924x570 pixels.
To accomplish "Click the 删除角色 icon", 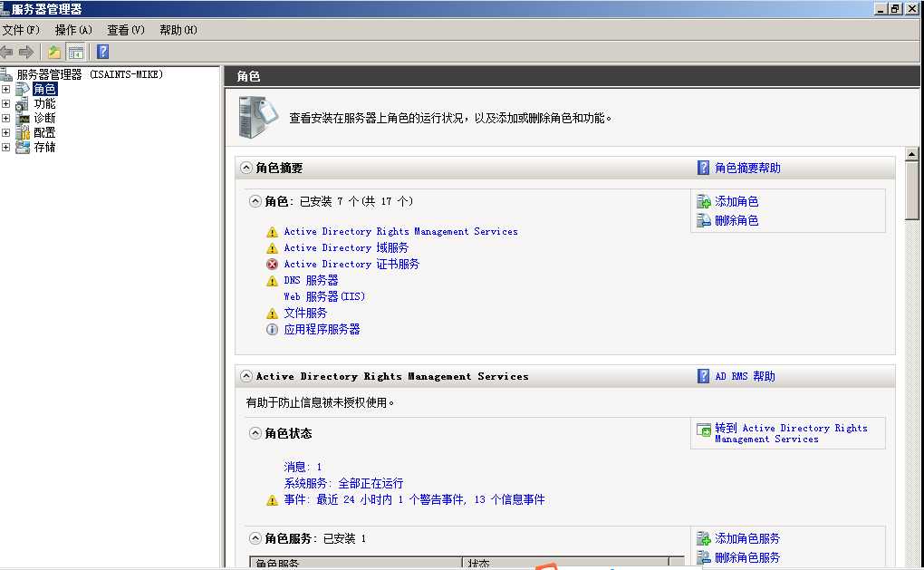I will 704,220.
